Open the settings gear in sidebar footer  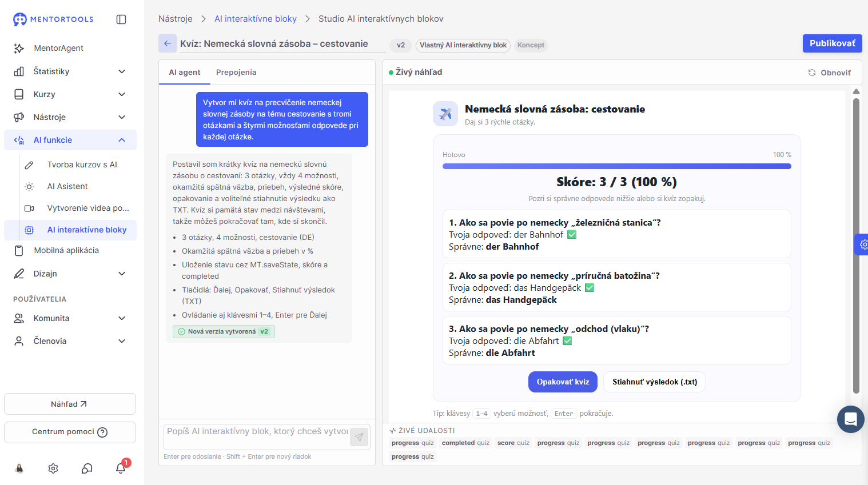pos(53,468)
